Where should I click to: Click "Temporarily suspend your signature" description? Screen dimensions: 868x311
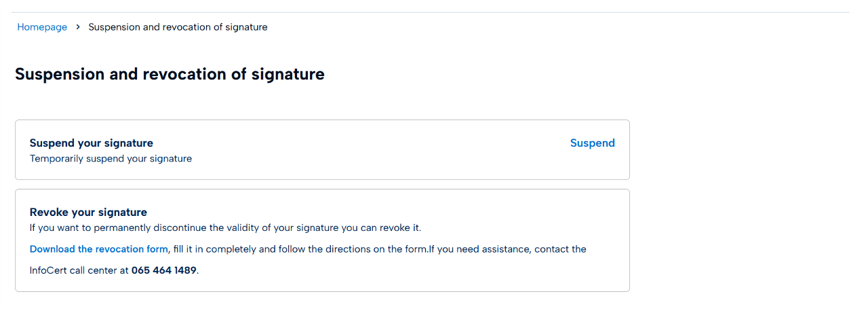[x=111, y=159]
